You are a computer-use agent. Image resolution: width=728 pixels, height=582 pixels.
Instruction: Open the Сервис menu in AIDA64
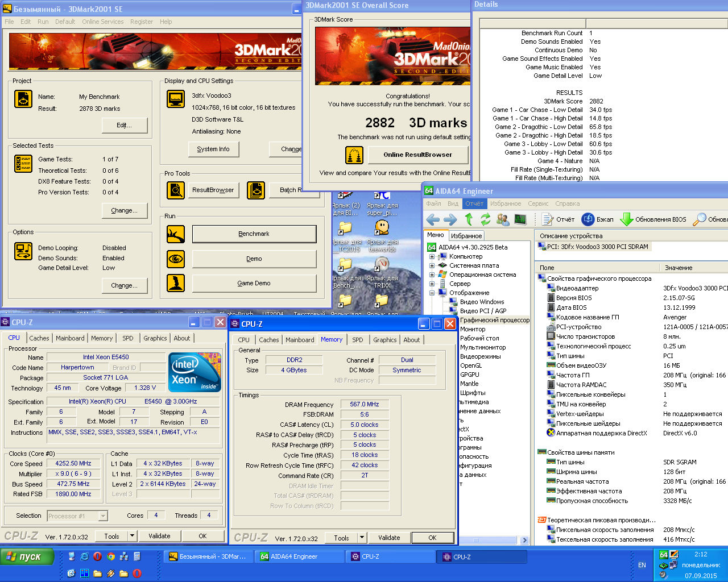coord(538,203)
